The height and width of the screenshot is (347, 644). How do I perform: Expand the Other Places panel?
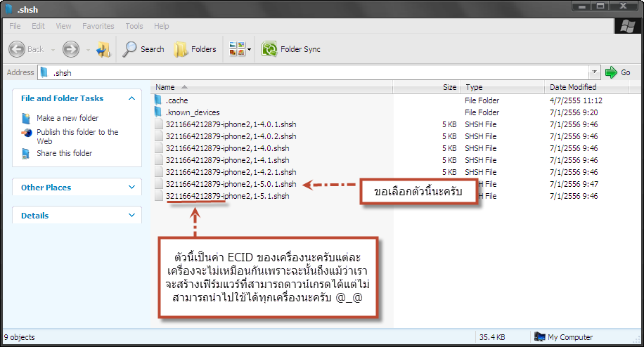131,188
